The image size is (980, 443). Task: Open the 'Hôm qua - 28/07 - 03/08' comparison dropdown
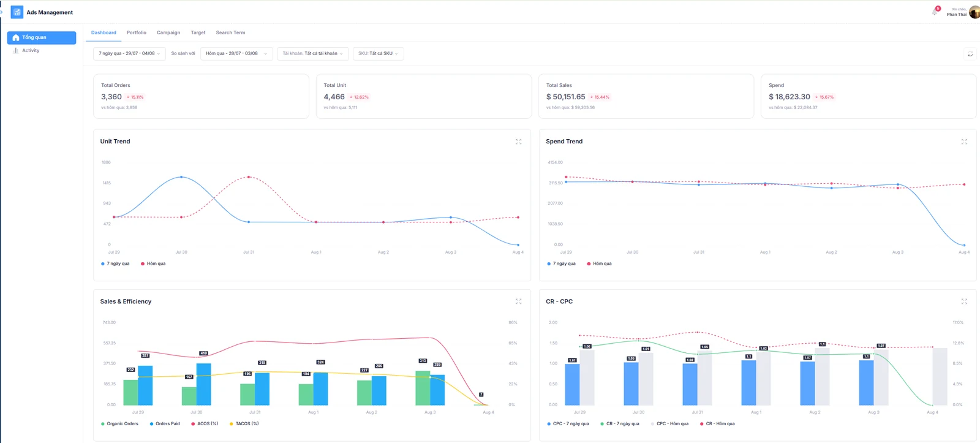pyautogui.click(x=236, y=53)
